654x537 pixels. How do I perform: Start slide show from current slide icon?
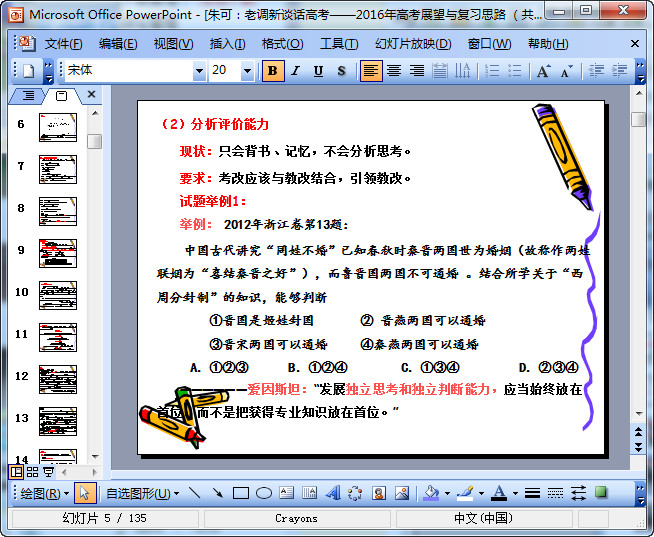point(48,472)
